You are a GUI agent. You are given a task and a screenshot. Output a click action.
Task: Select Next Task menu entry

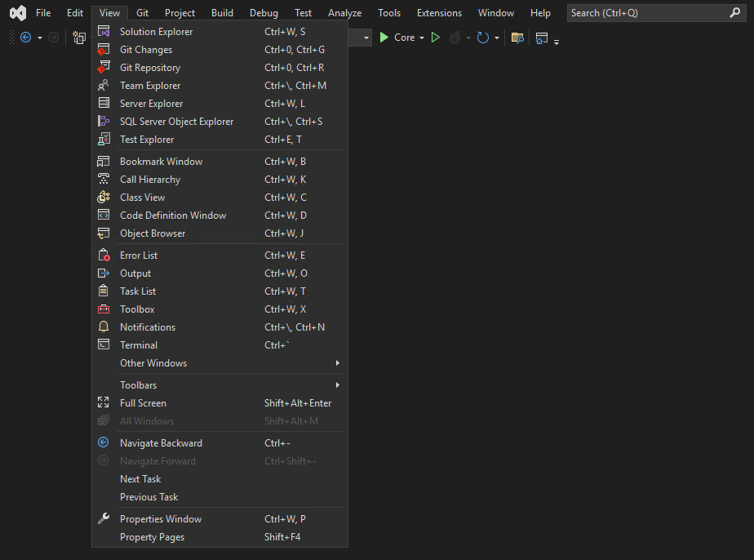pos(220,478)
